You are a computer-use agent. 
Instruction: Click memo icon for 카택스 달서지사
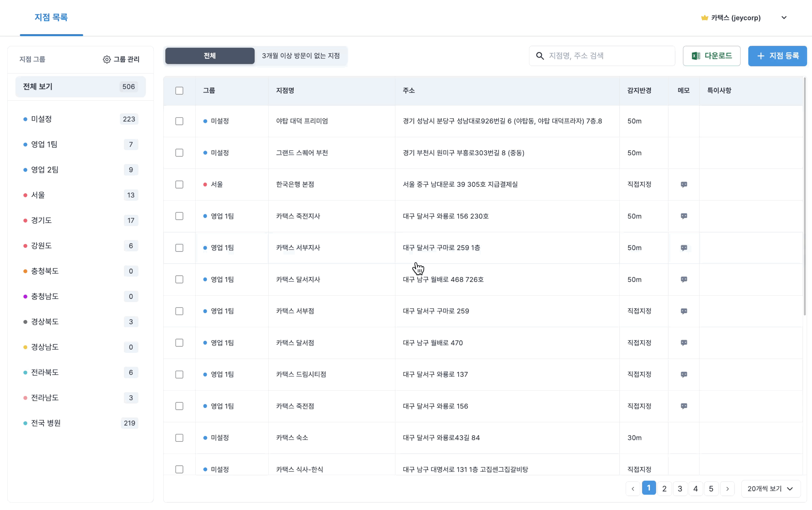[x=684, y=279]
